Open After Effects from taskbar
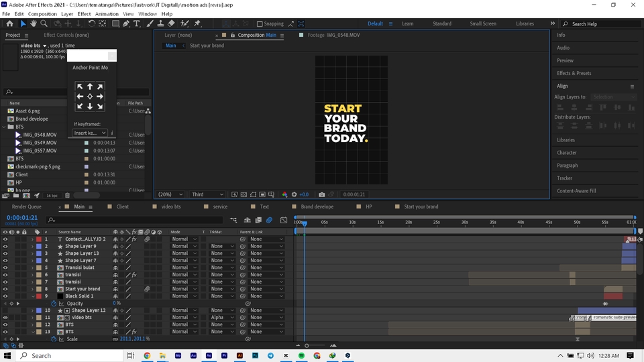The width and height of the screenshot is (644, 362). click(x=209, y=355)
